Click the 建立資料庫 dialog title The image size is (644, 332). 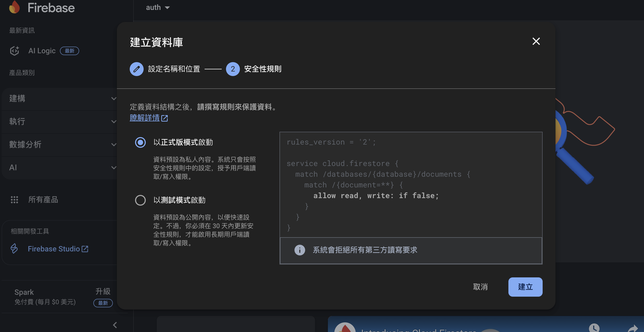156,42
